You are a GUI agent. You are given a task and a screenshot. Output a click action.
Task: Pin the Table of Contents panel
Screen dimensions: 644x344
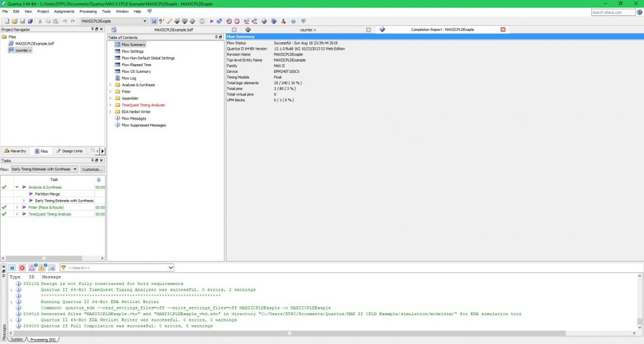click(x=216, y=37)
